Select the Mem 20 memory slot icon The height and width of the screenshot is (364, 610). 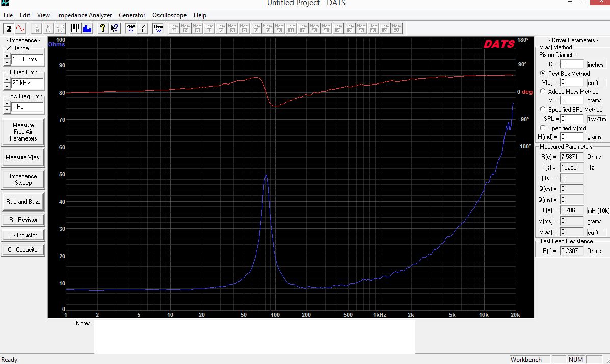tap(396, 29)
